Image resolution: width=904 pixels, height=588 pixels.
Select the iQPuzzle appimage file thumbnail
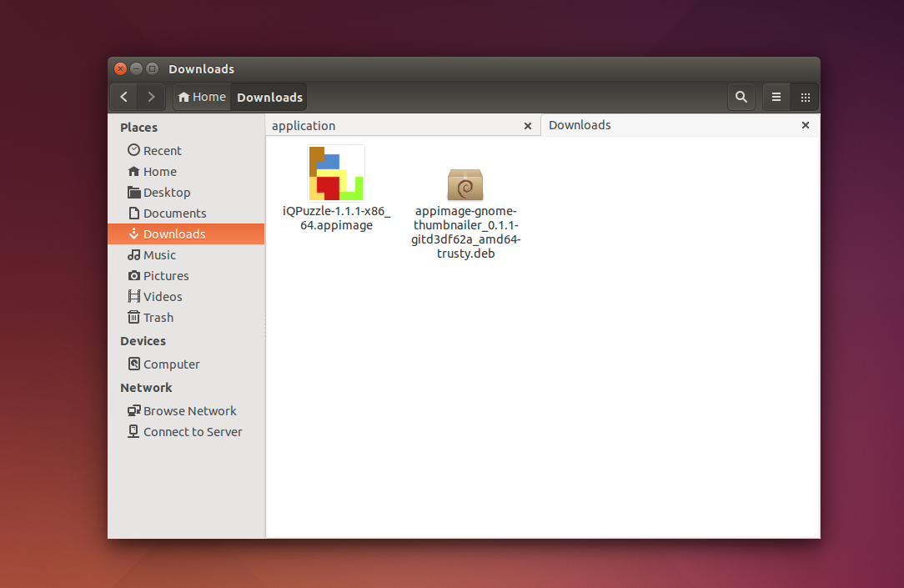point(336,173)
